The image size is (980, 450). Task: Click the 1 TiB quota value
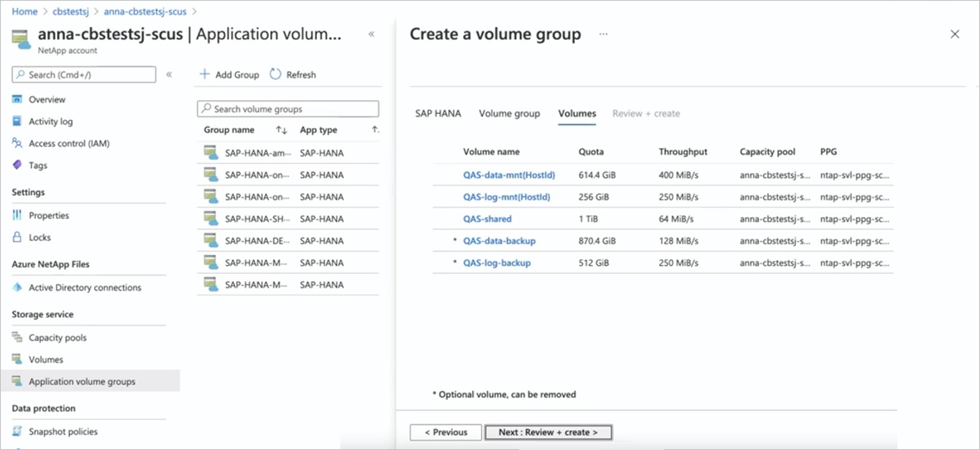tap(589, 218)
